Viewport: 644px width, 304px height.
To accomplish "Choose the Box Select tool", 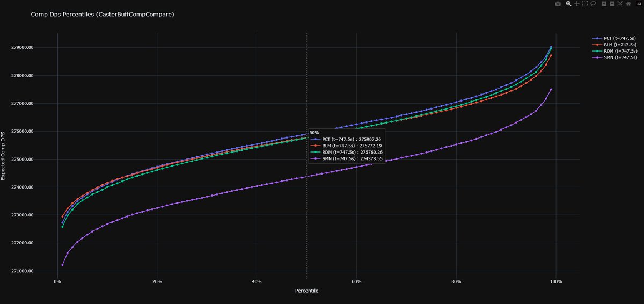I will 585,4.
